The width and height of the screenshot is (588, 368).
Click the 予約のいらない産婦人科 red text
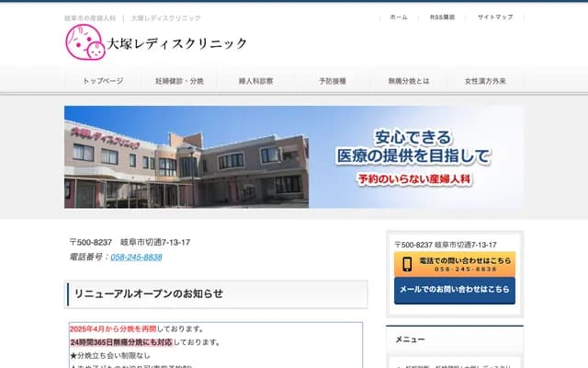tap(414, 179)
